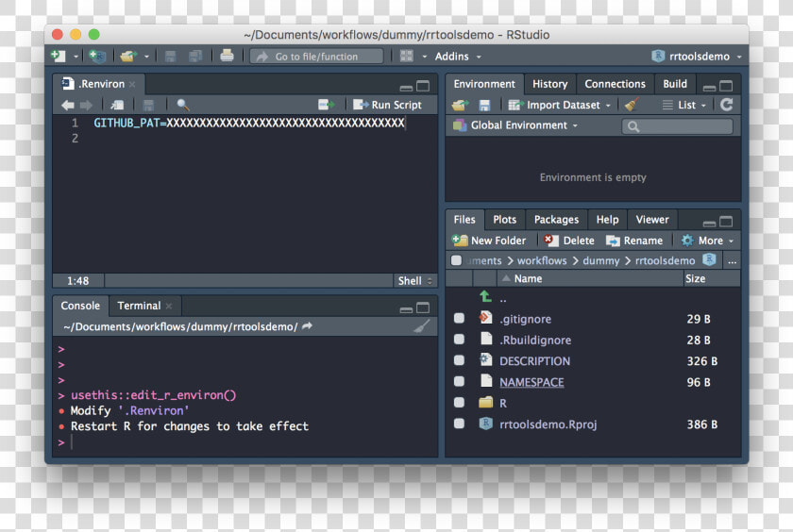Click the Print icon in main toolbar
Image resolution: width=793 pixels, height=532 pixels.
(227, 56)
